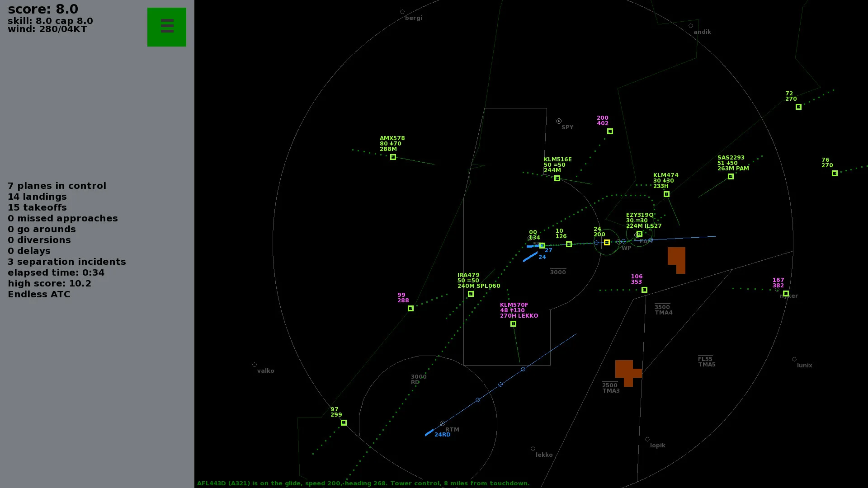
Task: Open the hamburger menu
Action: [x=166, y=27]
